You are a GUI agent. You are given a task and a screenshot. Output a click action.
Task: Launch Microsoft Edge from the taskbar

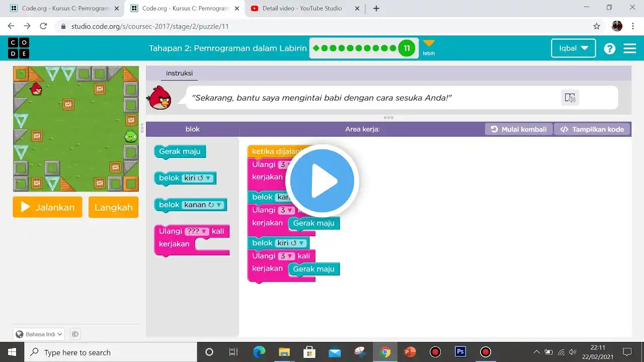(259, 352)
